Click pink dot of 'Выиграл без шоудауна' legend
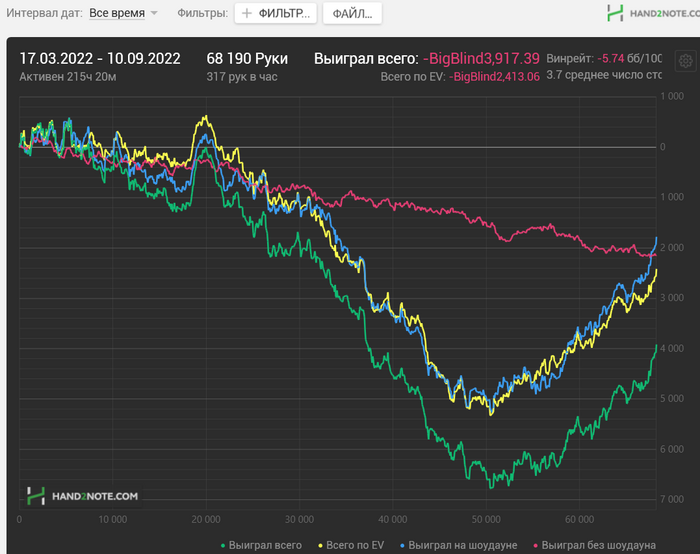 coord(536,546)
